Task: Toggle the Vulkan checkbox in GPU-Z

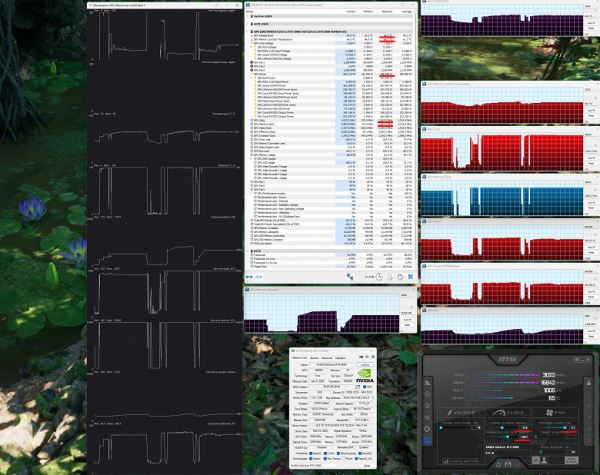Action: coord(311,459)
